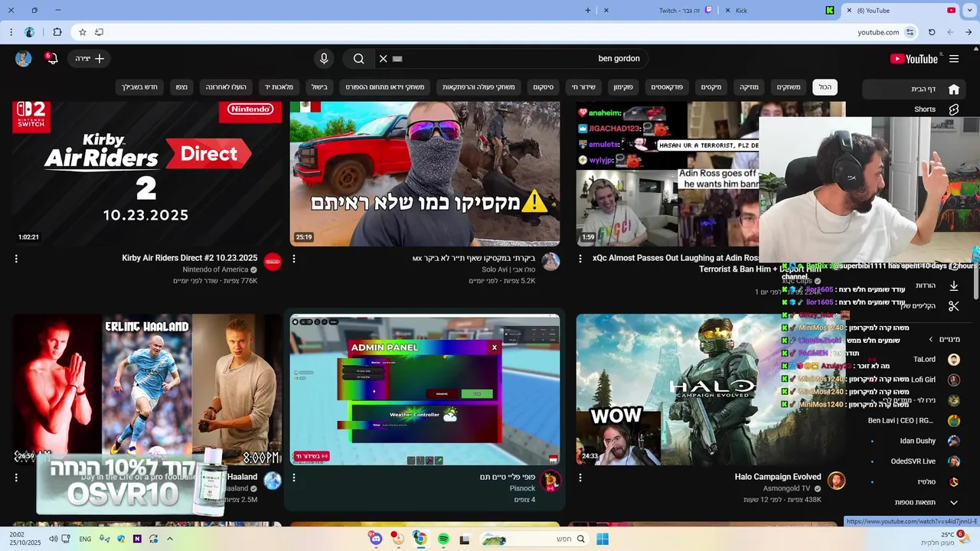This screenshot has height=551, width=980.
Task: Open Discord from the taskbar
Action: 376,539
